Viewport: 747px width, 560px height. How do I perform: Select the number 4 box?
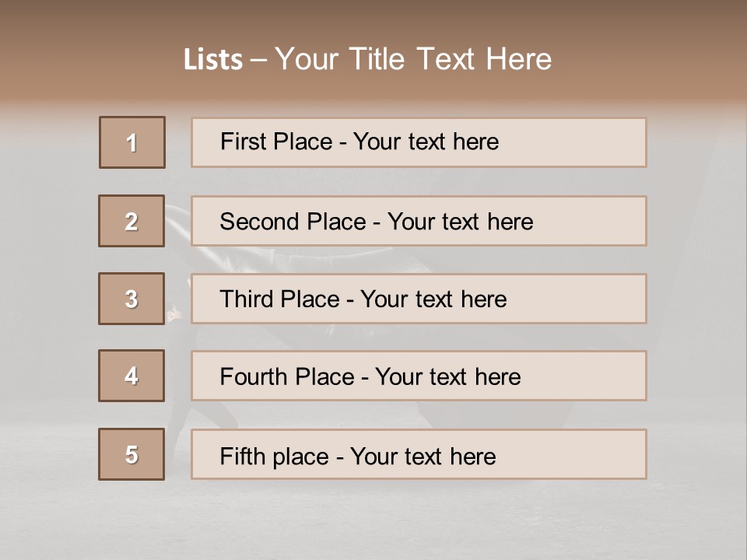tap(132, 376)
